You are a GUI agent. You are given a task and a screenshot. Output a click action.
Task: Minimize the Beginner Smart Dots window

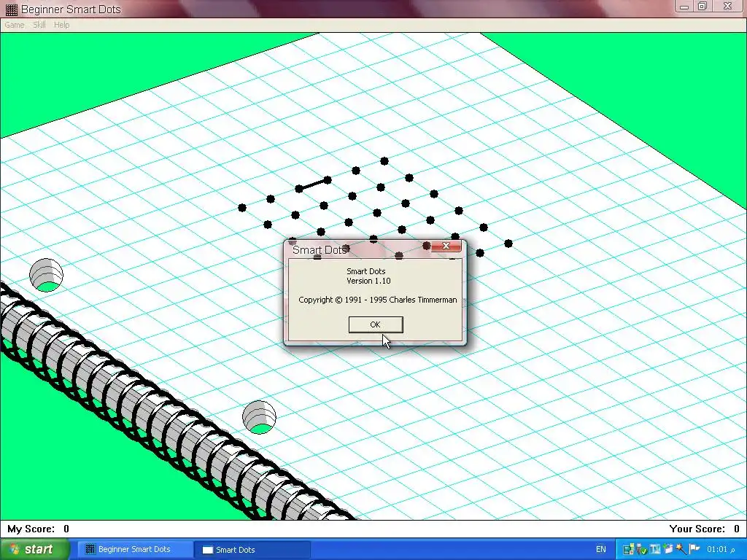[x=684, y=6]
